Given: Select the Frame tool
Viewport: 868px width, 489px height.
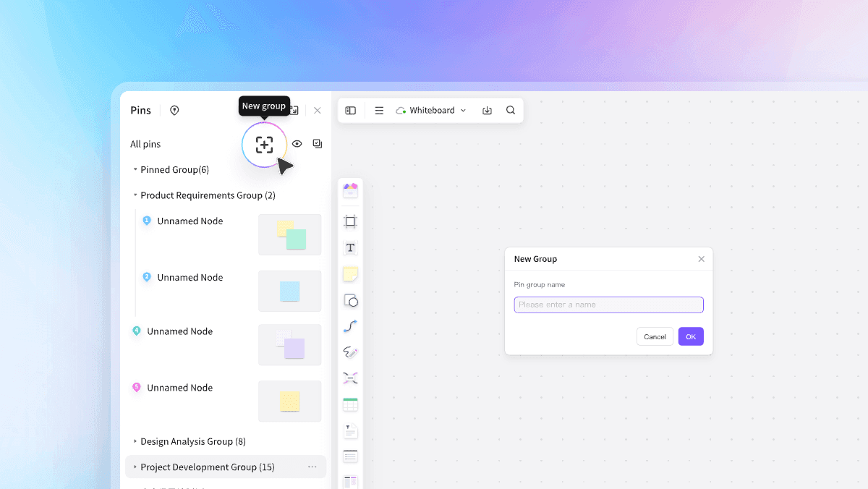Looking at the screenshot, I should tap(350, 221).
